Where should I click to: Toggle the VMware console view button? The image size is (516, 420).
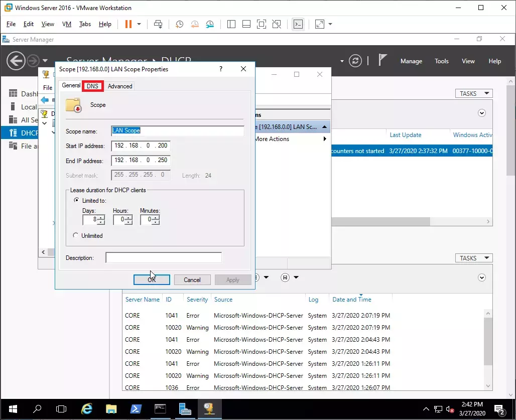coord(298,24)
